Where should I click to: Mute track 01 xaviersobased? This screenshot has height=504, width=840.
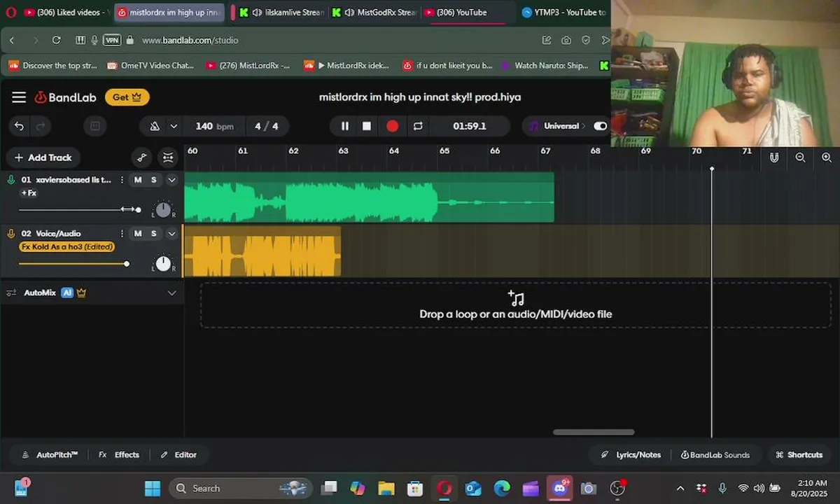click(138, 180)
